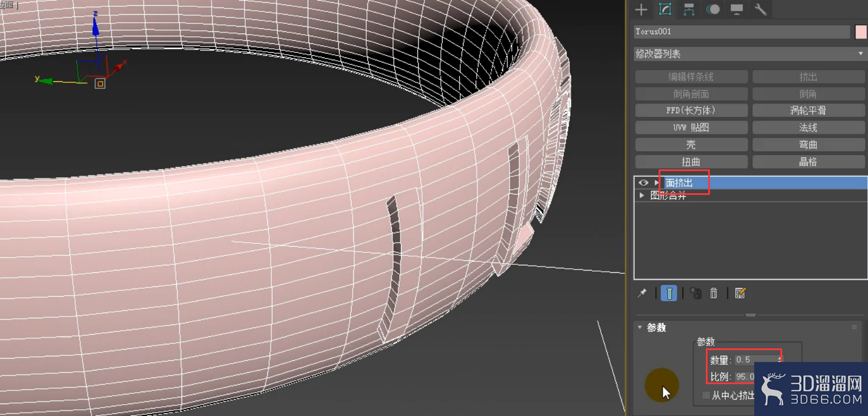
Task: Click the 数量 value field 0.5
Action: point(755,360)
